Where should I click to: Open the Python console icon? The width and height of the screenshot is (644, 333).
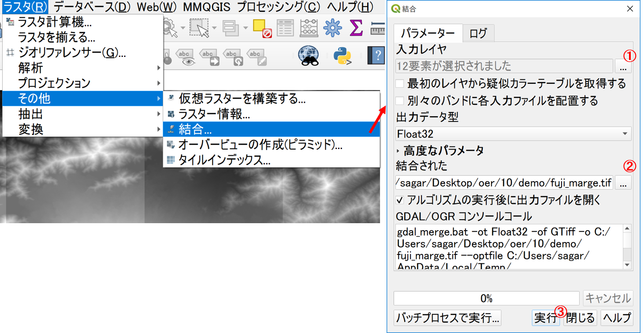pos(342,56)
